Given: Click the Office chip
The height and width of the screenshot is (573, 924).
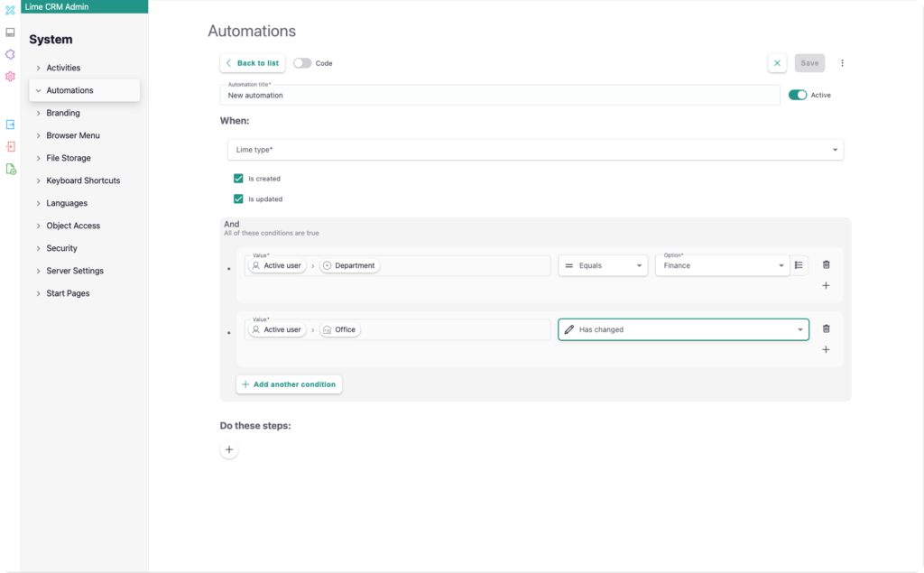Looking at the screenshot, I should 340,329.
